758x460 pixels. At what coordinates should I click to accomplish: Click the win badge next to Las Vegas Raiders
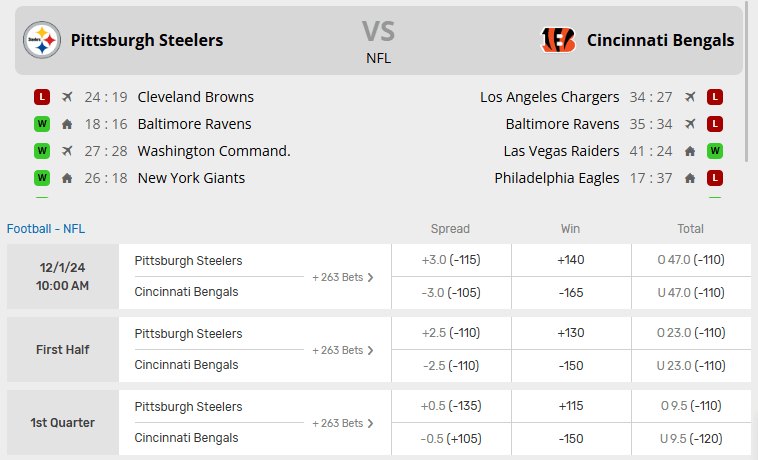click(715, 151)
